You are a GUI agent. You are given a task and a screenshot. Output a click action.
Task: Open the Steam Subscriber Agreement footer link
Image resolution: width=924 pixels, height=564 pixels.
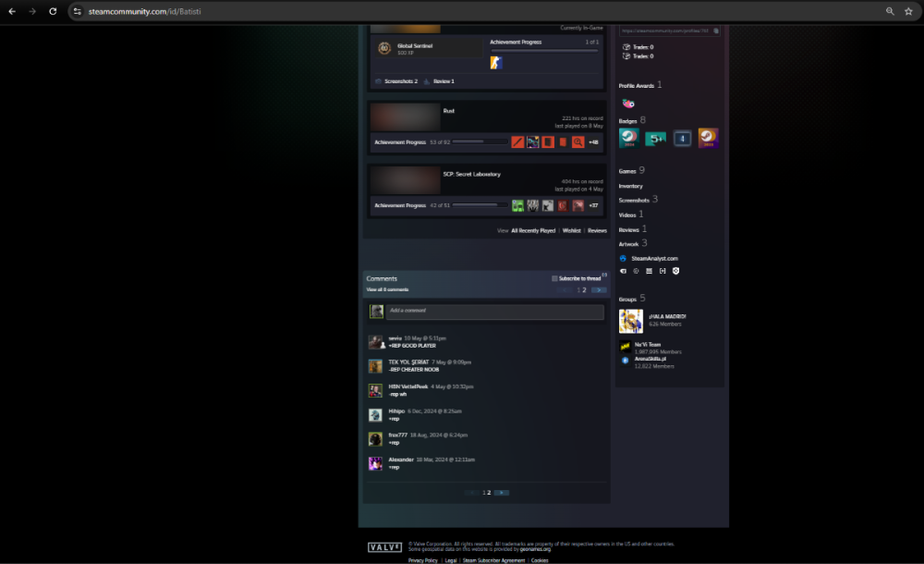493,560
